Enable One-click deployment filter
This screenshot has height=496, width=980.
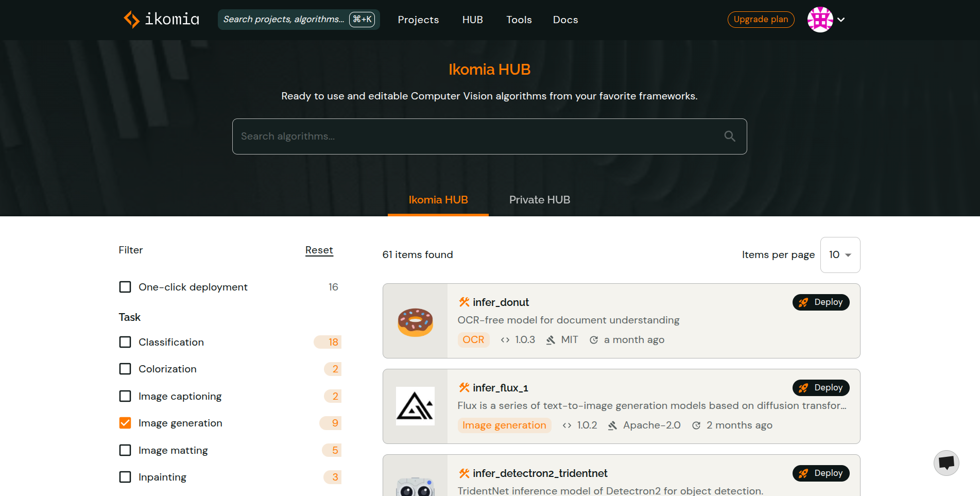[125, 287]
